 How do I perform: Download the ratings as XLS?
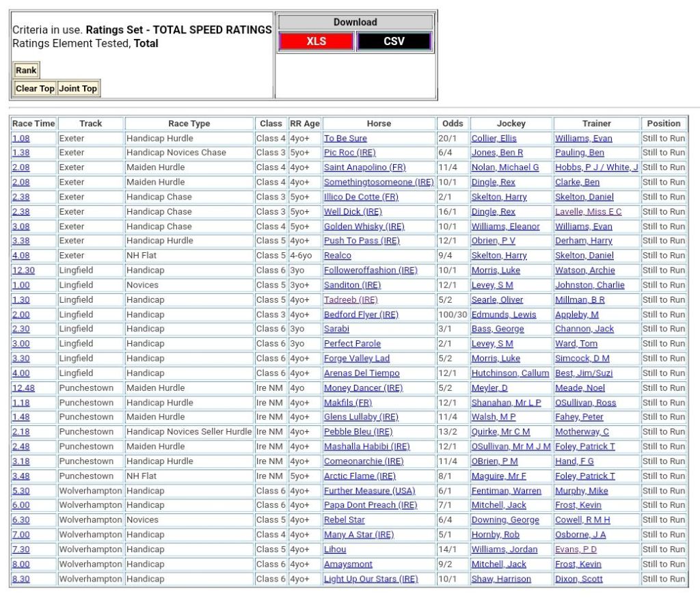(x=316, y=41)
